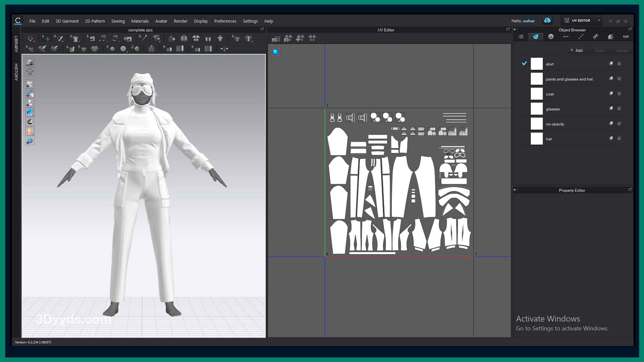Click the UV snapshot camera icon
644x362 pixels.
pos(275,39)
